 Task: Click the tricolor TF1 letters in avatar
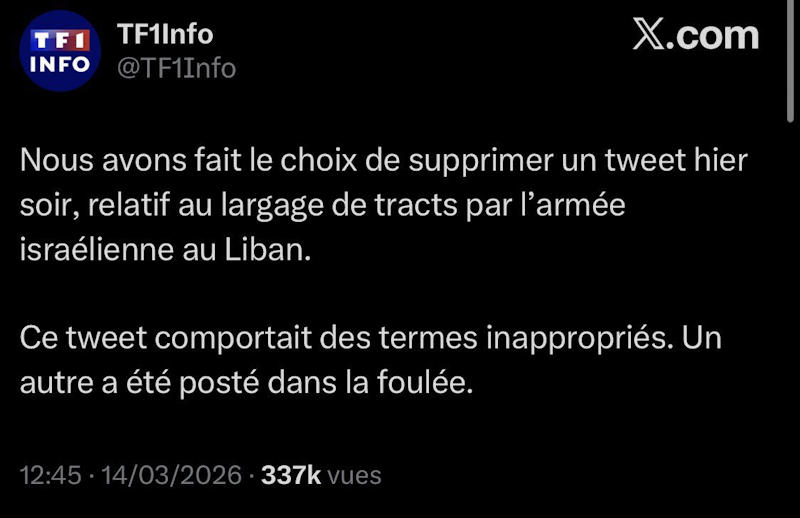(60, 40)
